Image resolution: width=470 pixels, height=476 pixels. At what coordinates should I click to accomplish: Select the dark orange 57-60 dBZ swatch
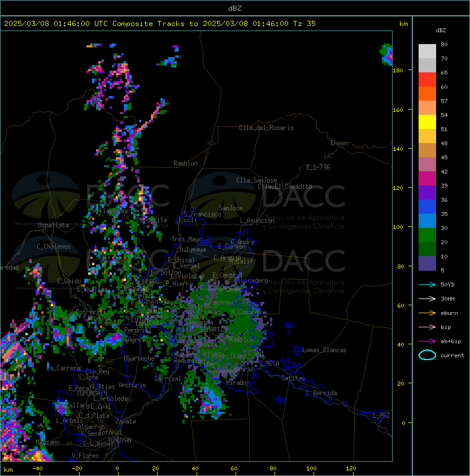pos(427,93)
